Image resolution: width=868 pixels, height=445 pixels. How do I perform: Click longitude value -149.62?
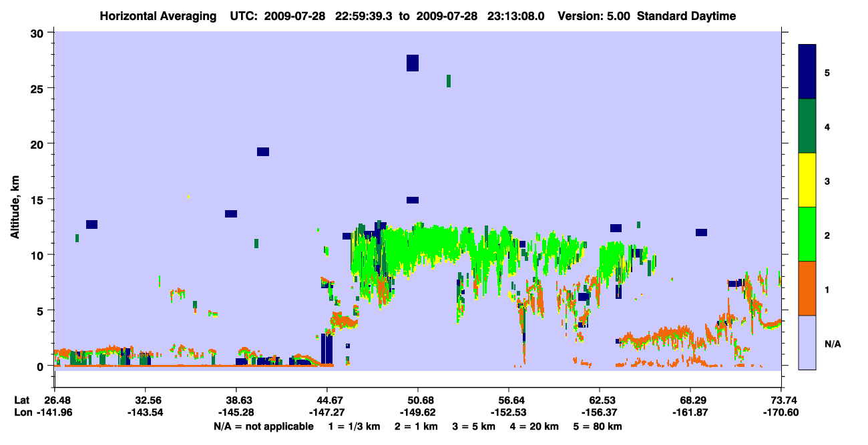coord(417,412)
